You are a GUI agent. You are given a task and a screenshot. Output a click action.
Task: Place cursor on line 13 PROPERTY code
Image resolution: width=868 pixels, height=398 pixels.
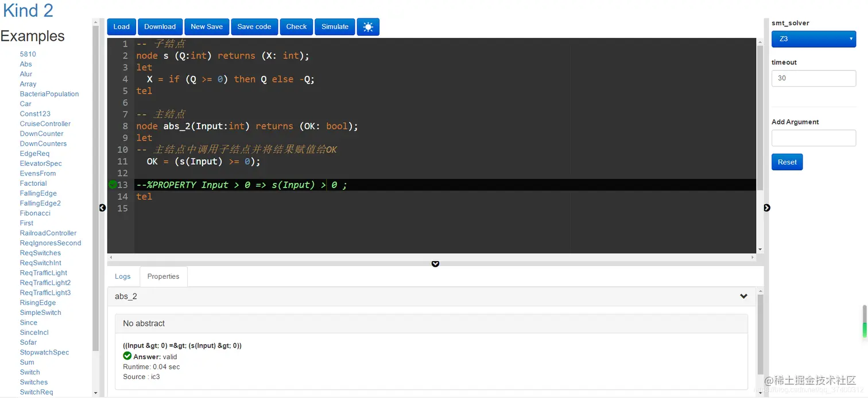[241, 185]
